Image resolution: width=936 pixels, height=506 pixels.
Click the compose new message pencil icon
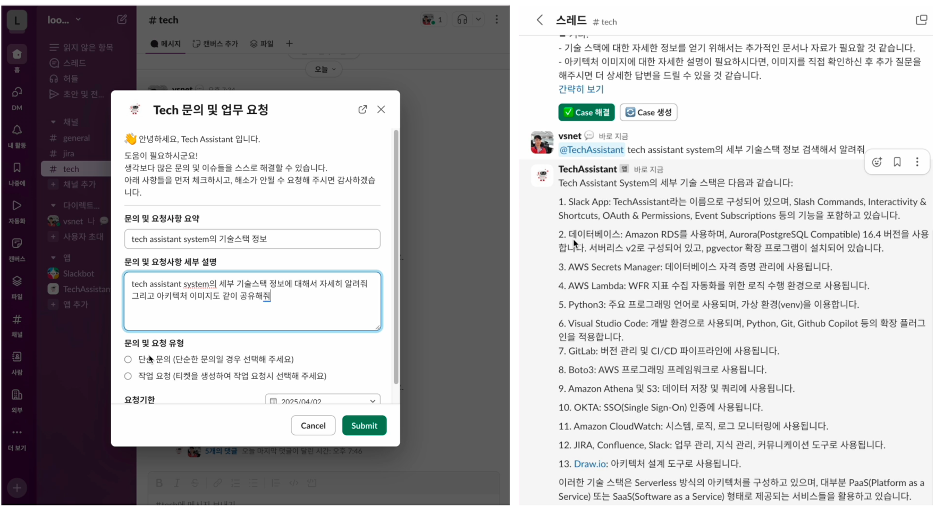point(122,20)
